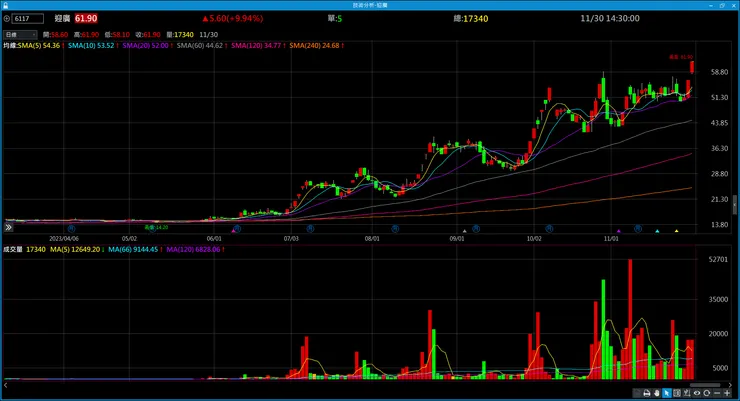Image resolution: width=740 pixels, height=401 pixels.
Task: Click the last price 61.90 red box
Action: tap(86, 18)
